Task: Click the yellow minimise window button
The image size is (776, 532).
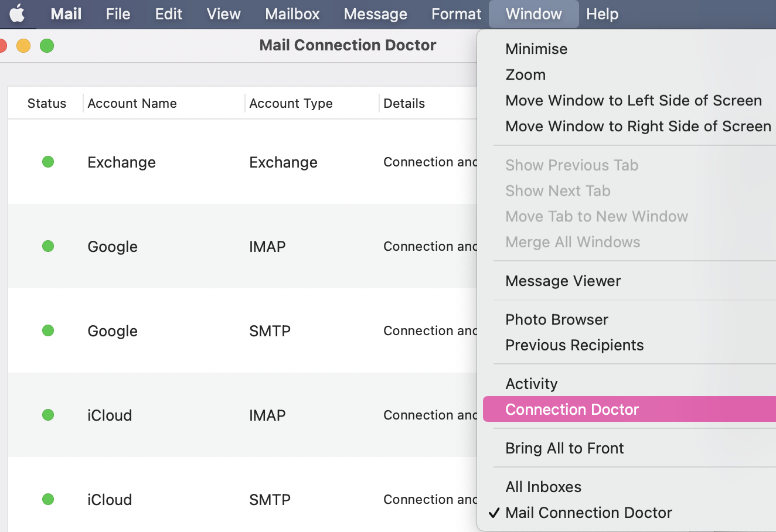Action: click(x=23, y=46)
